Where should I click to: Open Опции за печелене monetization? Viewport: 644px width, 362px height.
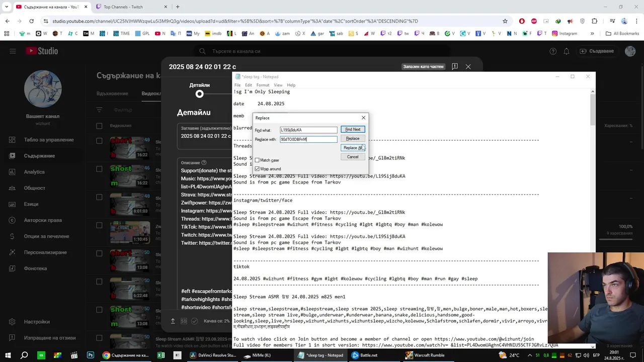[x=42, y=236]
